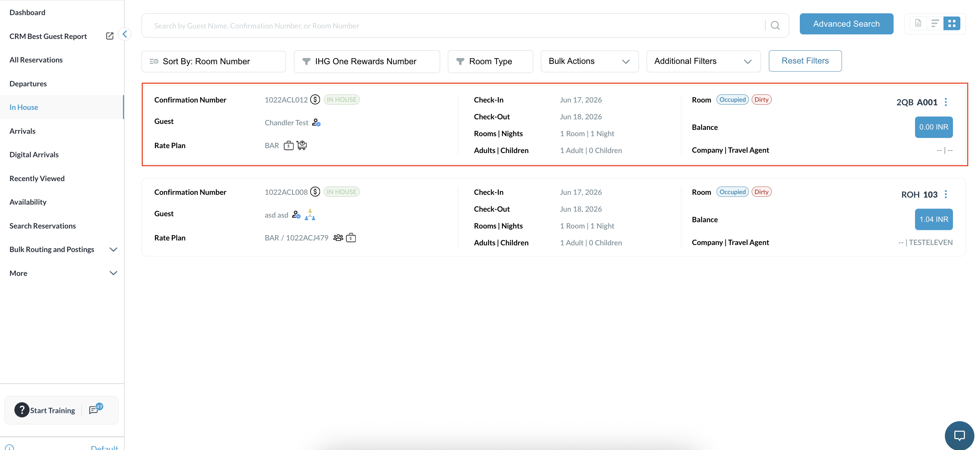Click Reset Filters button
The width and height of the screenshot is (980, 450).
tap(805, 61)
